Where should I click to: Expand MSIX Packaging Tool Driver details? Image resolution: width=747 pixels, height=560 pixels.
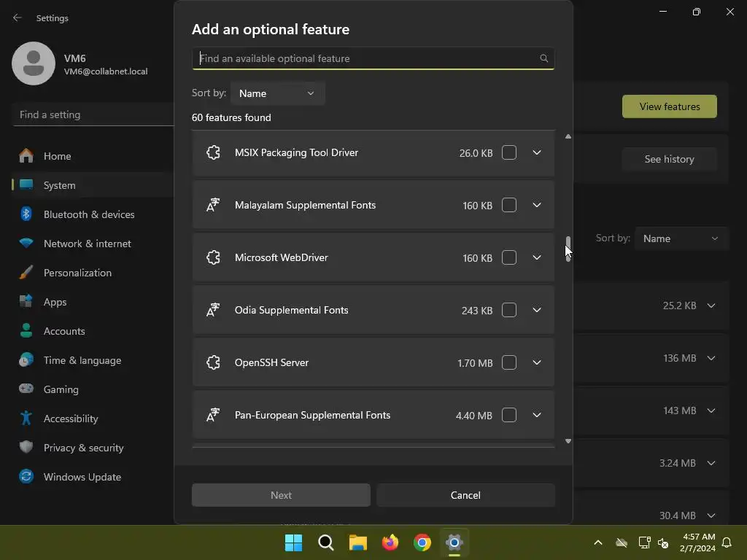coord(536,152)
